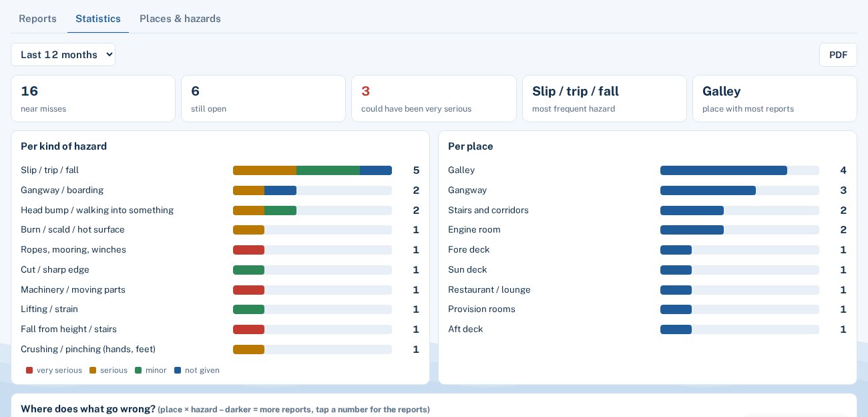This screenshot has height=417, width=868.
Task: Click the Per kind of hazard heading
Action: tap(63, 146)
